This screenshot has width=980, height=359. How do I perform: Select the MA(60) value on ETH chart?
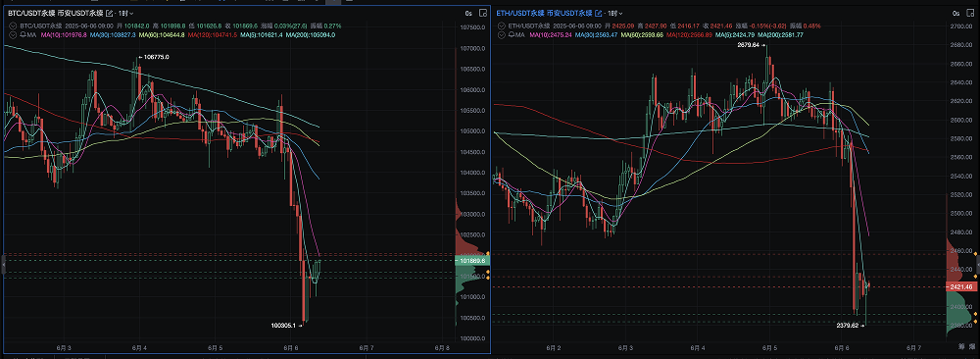642,35
